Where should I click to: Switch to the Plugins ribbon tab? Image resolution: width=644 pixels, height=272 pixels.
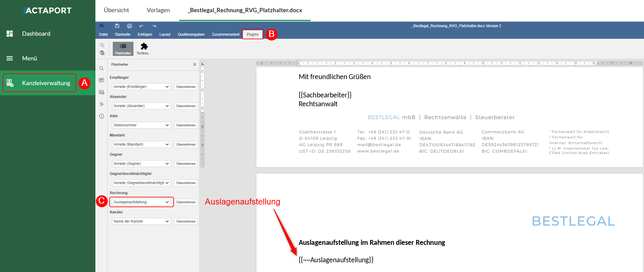click(253, 34)
